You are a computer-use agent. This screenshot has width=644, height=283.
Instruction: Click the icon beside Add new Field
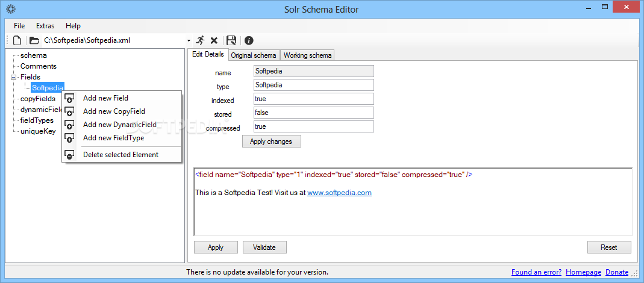click(x=69, y=99)
